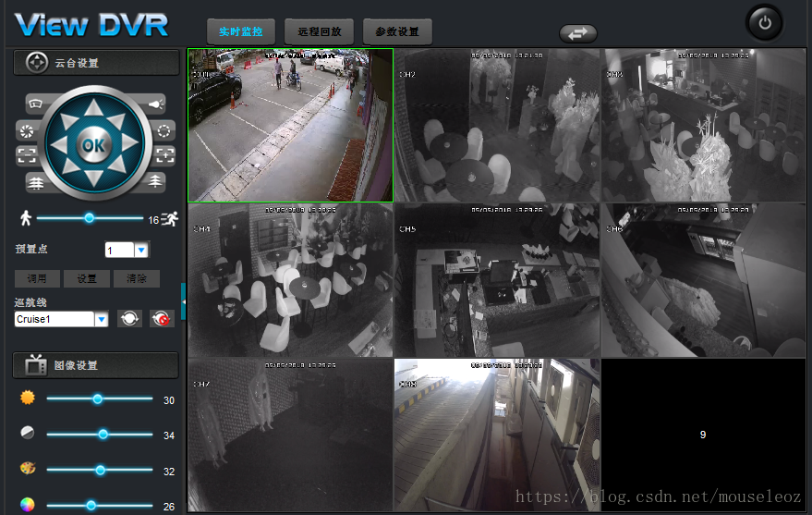The width and height of the screenshot is (812, 515).
Task: Stop cruise with the red icon
Action: [x=162, y=318]
